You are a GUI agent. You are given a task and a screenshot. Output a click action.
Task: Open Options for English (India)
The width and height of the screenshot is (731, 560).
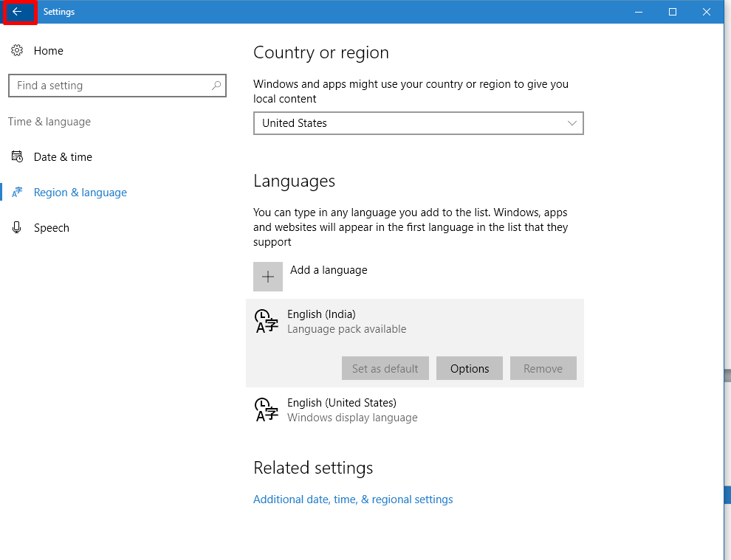pyautogui.click(x=470, y=369)
